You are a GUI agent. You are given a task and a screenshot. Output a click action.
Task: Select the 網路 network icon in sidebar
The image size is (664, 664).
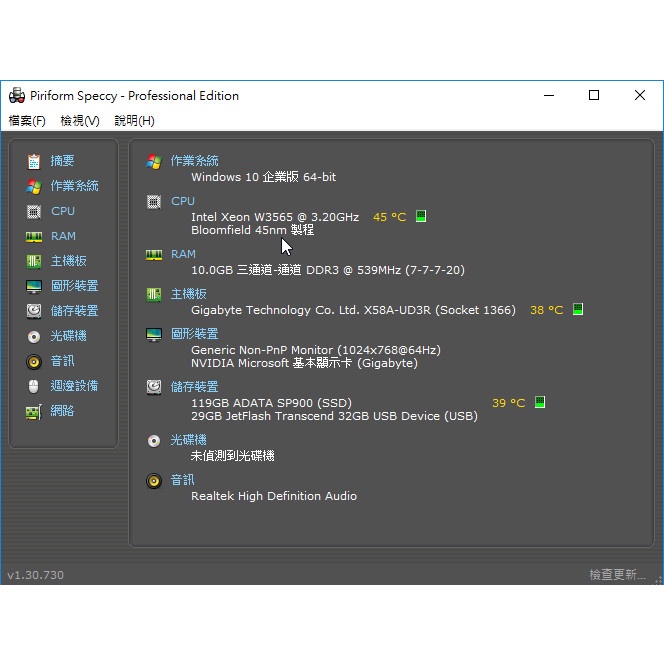(x=34, y=411)
